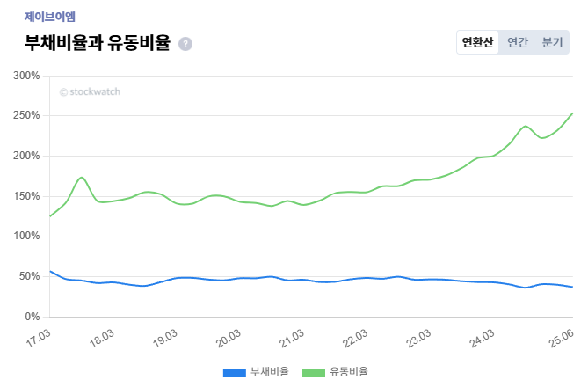Click the stockwatch watermark text

coord(90,91)
